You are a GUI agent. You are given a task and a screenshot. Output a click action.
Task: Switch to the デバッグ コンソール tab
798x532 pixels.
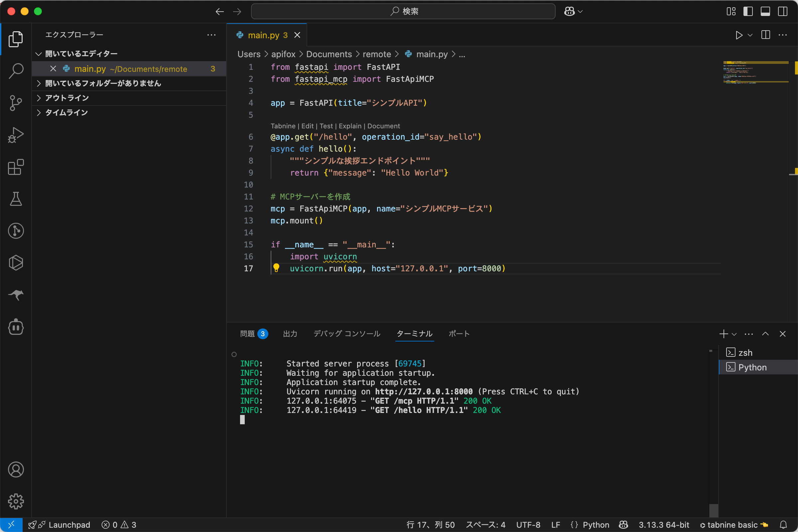coord(346,334)
